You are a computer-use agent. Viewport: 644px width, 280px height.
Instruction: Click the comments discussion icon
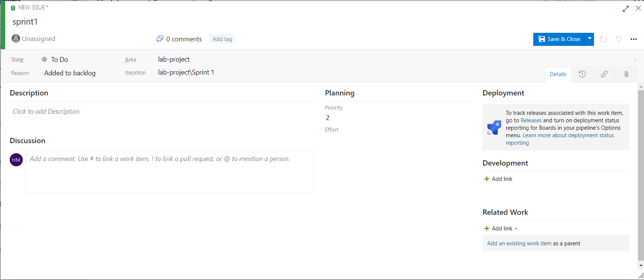click(160, 39)
